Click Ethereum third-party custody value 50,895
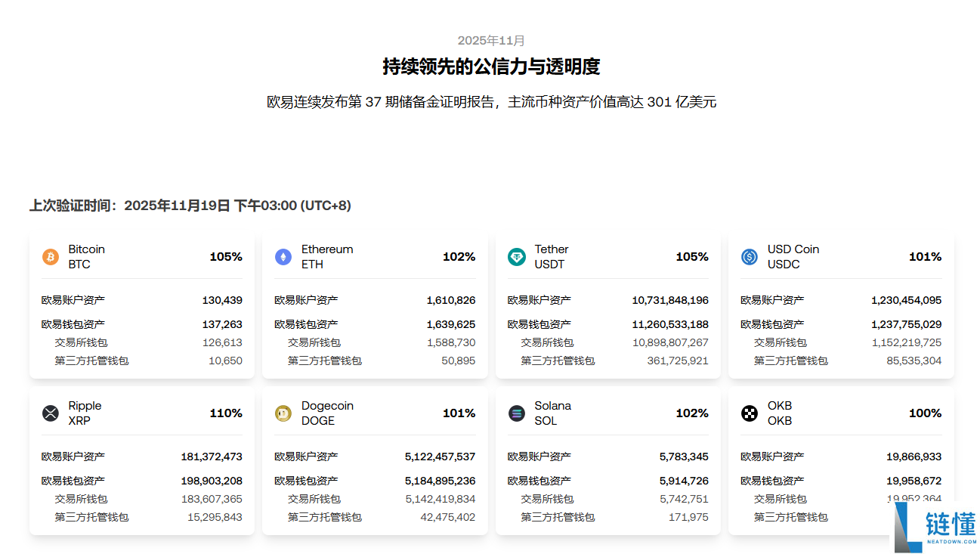Screen dimensions: 980x554 coord(459,361)
